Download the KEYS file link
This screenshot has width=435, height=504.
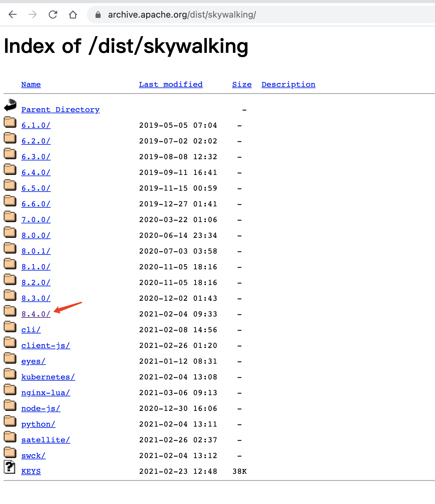tap(31, 472)
